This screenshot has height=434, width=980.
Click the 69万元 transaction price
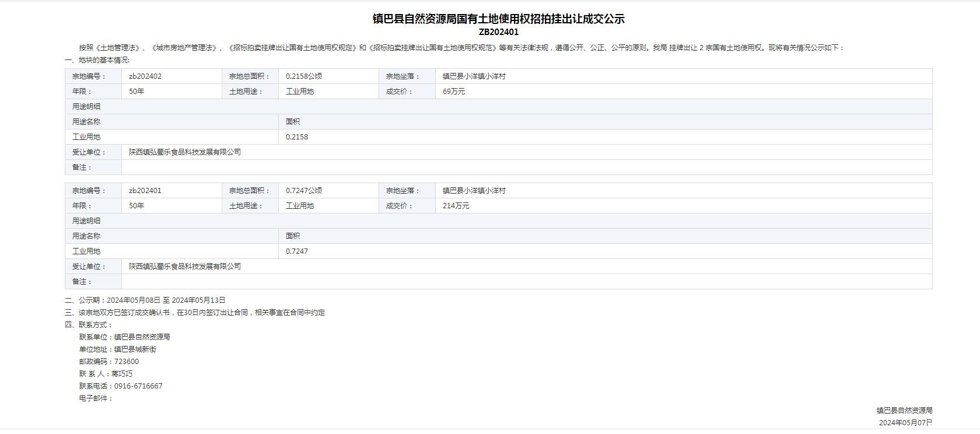point(454,92)
